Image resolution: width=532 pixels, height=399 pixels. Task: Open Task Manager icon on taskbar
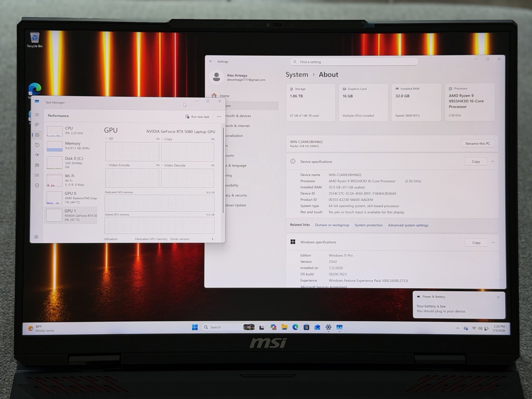pyautogui.click(x=339, y=327)
